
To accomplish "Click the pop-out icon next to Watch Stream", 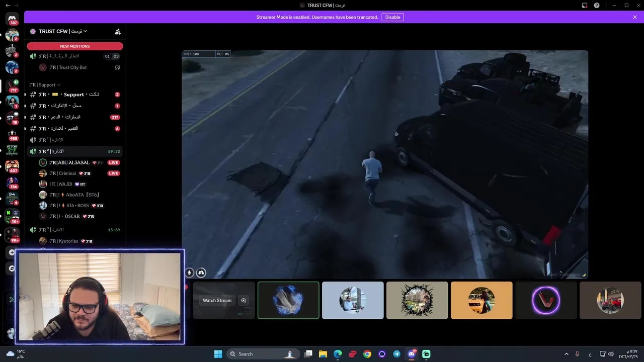I will click(x=244, y=300).
